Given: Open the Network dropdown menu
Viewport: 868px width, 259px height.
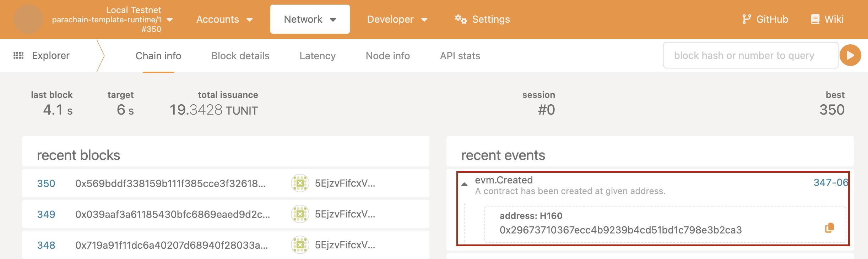Looking at the screenshot, I should [x=310, y=19].
